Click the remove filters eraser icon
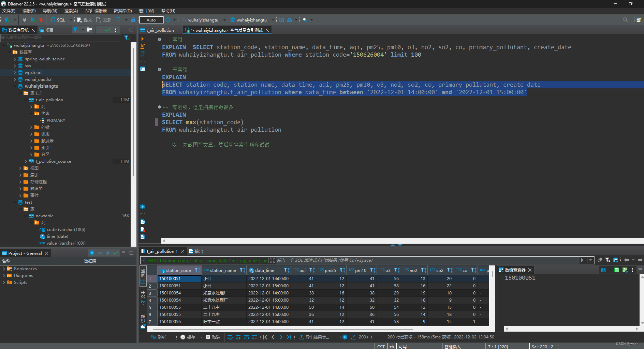Viewport: 644px width, 349px height. click(x=600, y=260)
